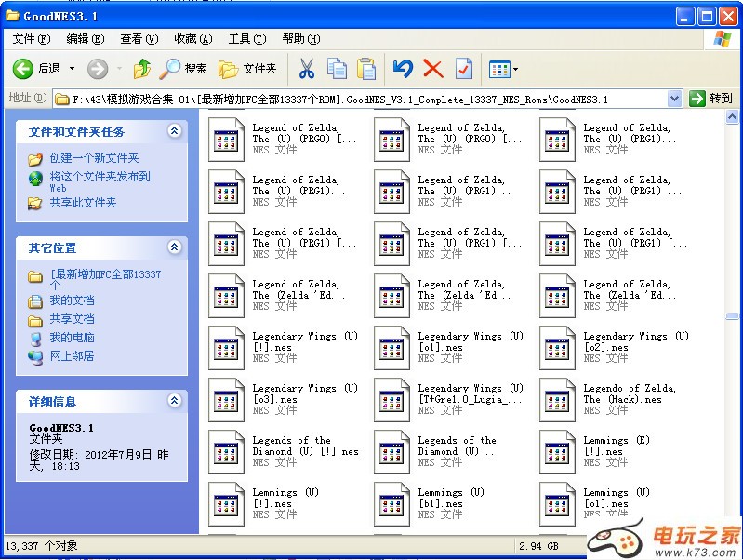The width and height of the screenshot is (743, 560).
Task: Click the title bar folder icon
Action: [x=12, y=16]
